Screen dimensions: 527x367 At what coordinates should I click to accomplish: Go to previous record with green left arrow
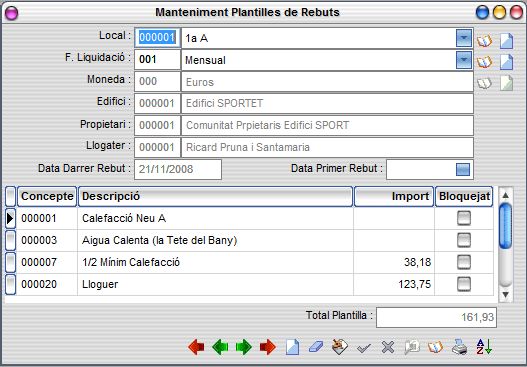220,346
